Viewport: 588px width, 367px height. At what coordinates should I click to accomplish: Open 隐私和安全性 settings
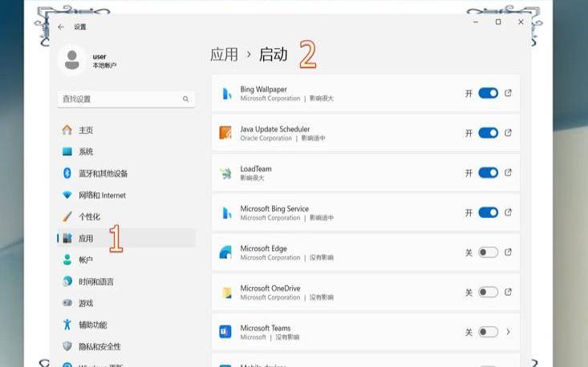coord(127,346)
